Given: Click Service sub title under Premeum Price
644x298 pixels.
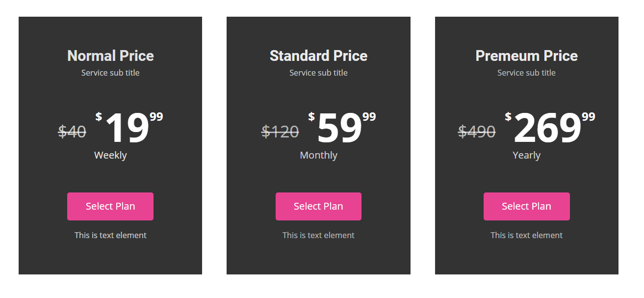Looking at the screenshot, I should [x=526, y=73].
